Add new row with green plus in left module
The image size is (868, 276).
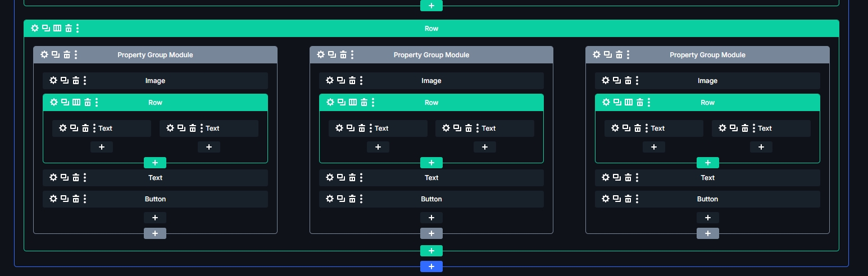point(155,163)
